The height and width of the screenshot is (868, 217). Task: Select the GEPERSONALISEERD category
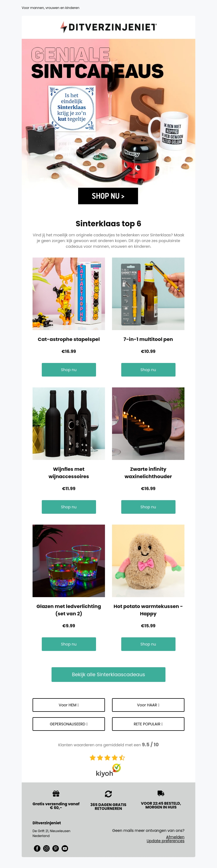[69, 724]
